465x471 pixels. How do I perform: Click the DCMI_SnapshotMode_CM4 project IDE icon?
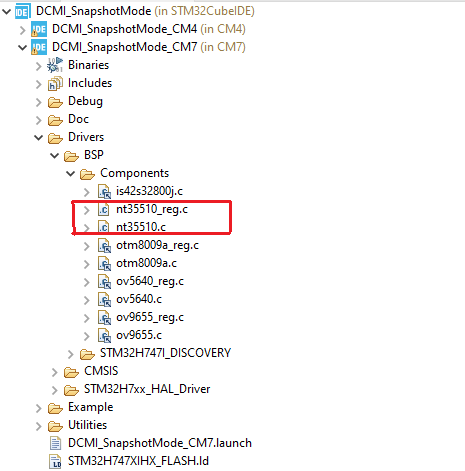point(39,30)
